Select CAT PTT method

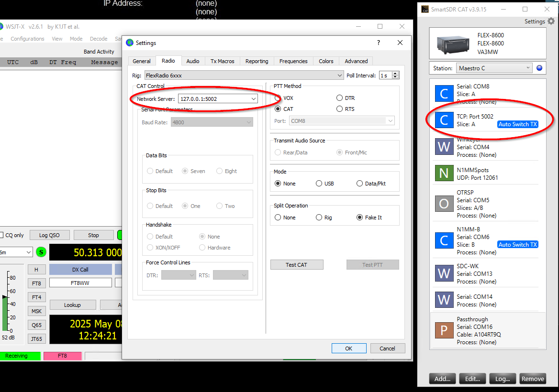click(278, 109)
